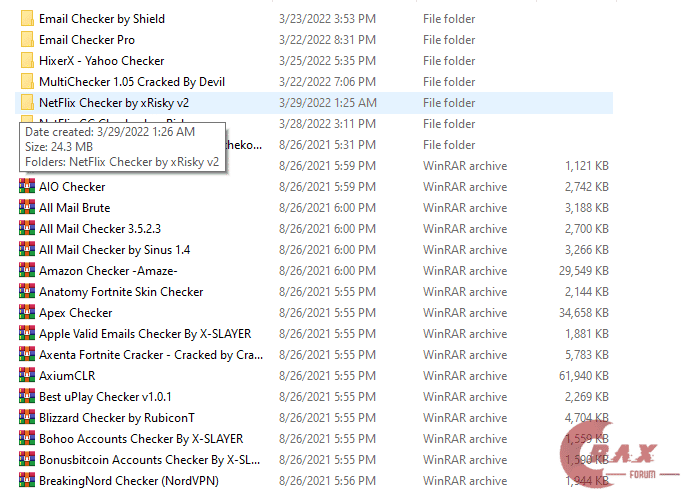Click the size value 2,144 KB
The image size is (681, 490).
(x=587, y=292)
